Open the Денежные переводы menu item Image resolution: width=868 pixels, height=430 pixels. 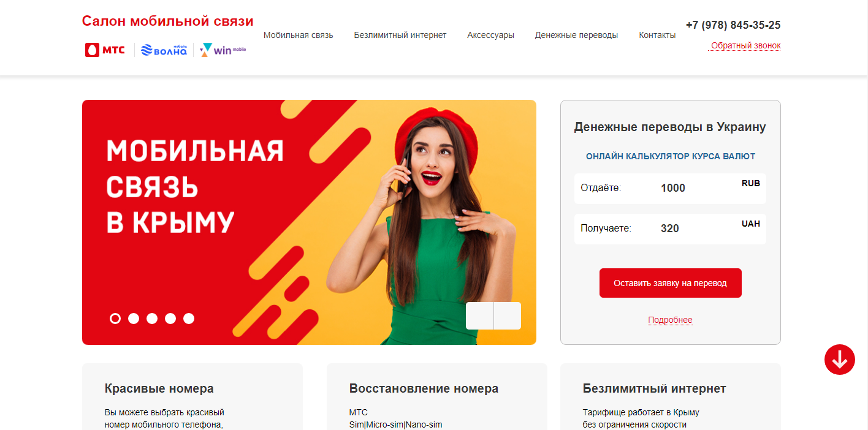coord(576,35)
